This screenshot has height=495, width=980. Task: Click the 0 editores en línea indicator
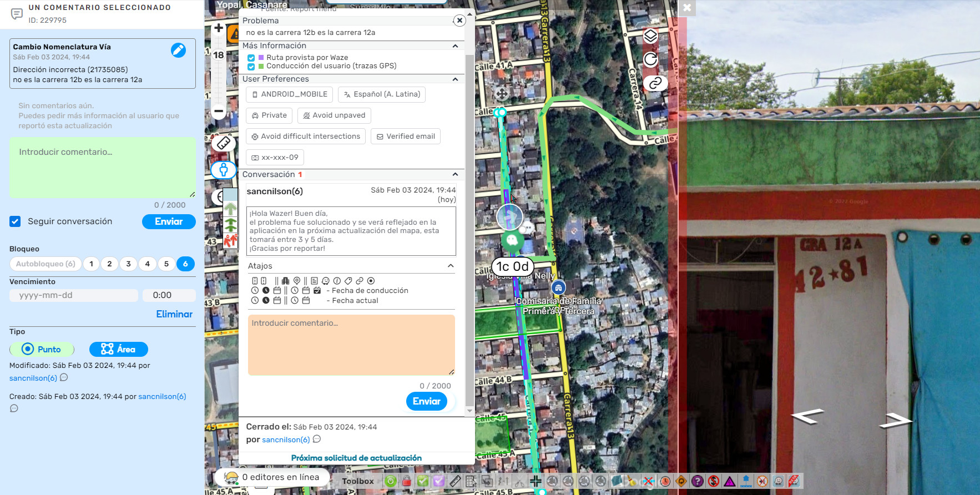pos(272,477)
